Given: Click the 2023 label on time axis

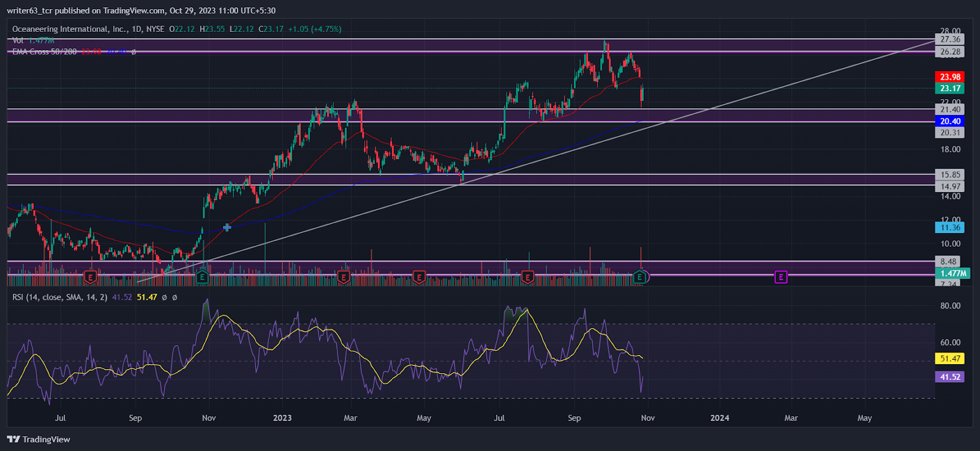Looking at the screenshot, I should (x=282, y=418).
